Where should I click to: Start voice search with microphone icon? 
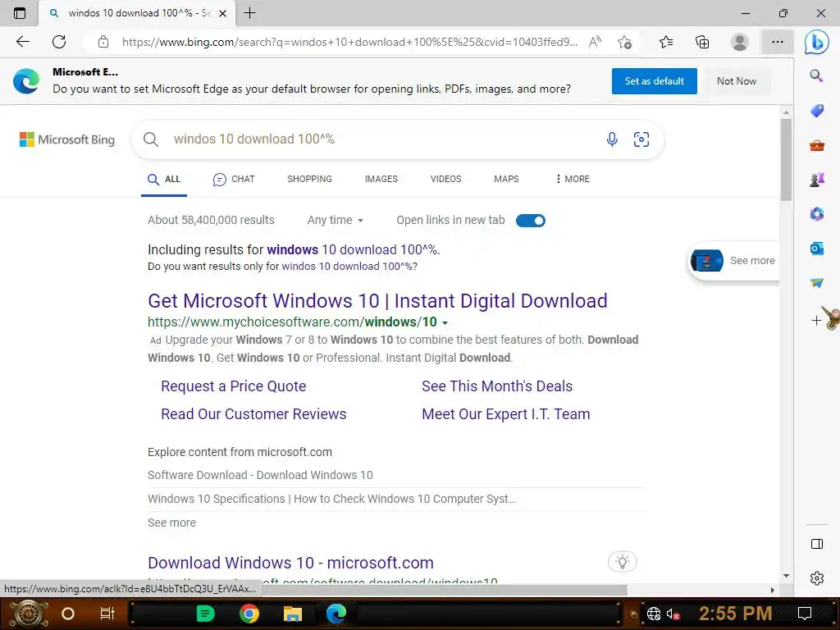point(612,139)
